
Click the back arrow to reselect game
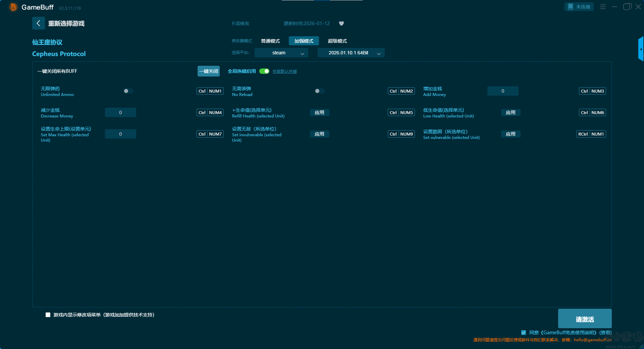tap(38, 23)
